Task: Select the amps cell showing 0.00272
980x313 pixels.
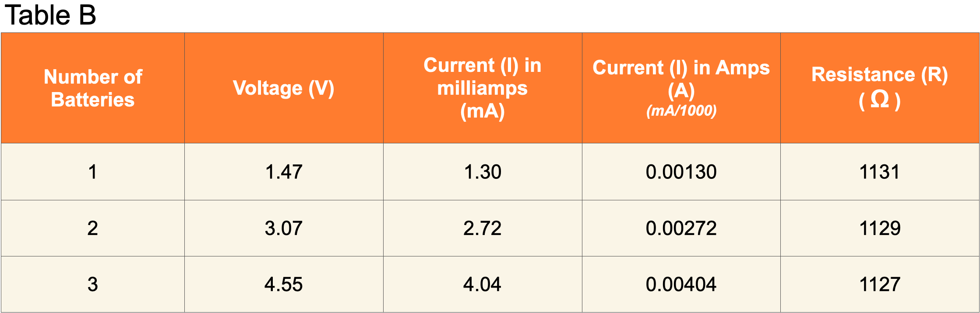Action: pos(681,228)
